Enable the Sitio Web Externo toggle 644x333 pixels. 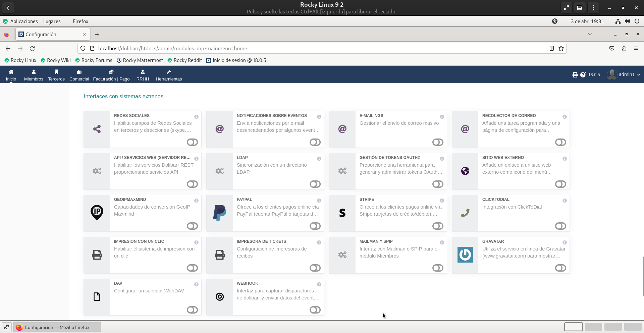pos(560,184)
